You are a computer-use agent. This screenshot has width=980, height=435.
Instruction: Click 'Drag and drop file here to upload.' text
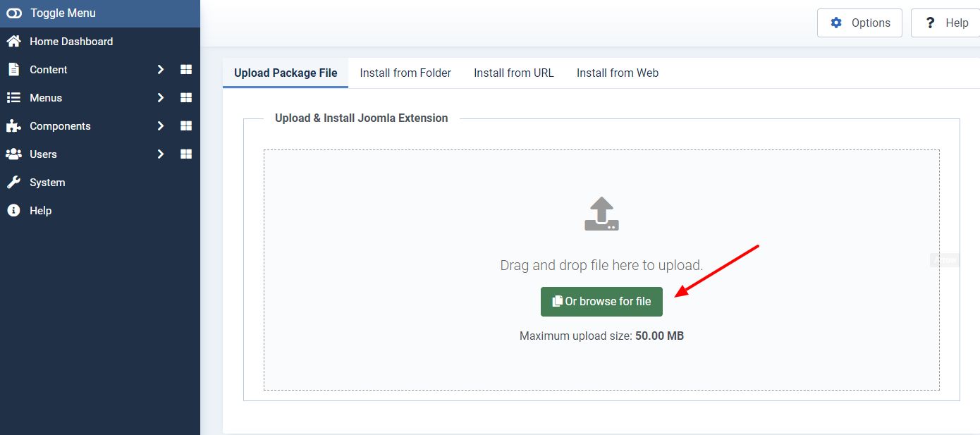click(601, 266)
